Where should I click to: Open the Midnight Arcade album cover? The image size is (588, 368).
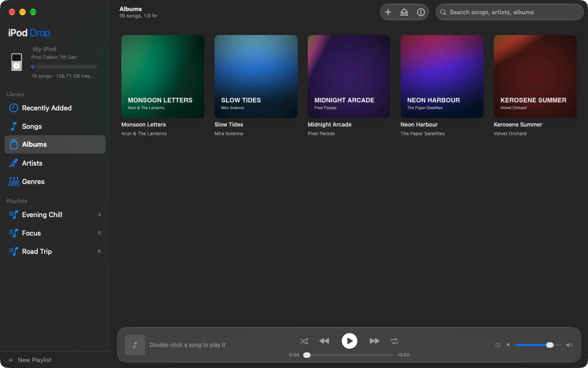[x=349, y=76]
